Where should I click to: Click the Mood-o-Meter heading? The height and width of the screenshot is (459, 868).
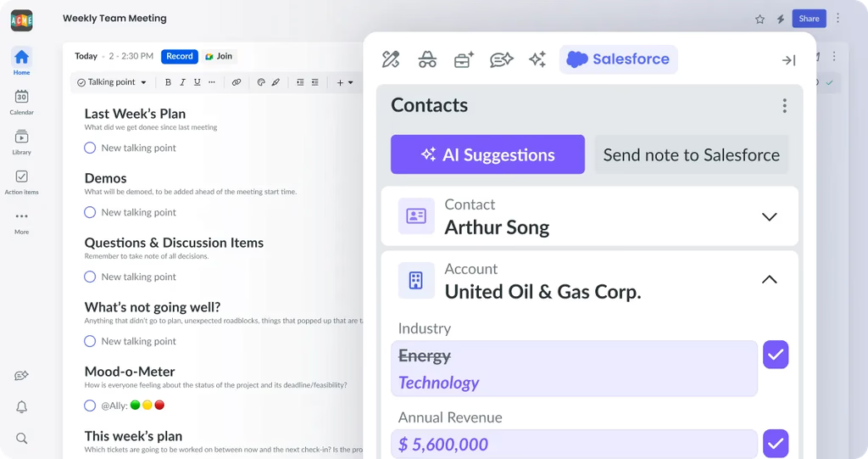tap(130, 372)
